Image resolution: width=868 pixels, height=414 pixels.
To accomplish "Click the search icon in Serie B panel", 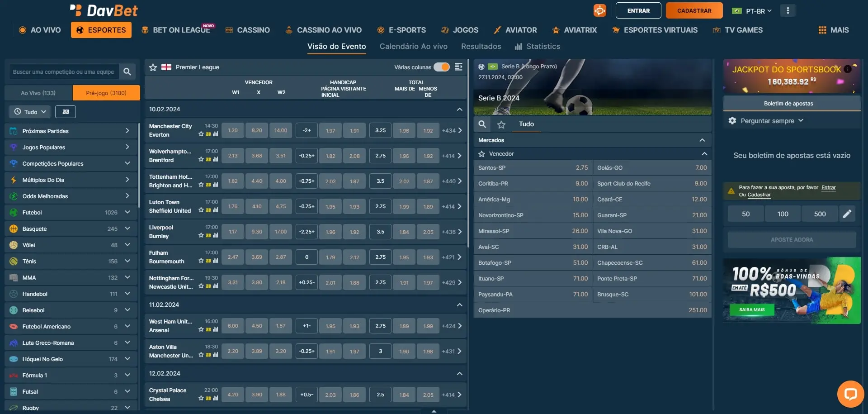I will [482, 124].
